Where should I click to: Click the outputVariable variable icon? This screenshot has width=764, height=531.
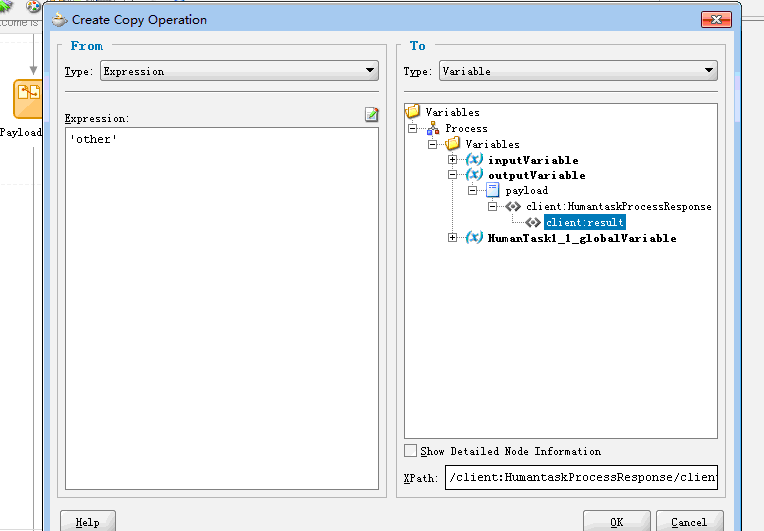[x=474, y=174]
